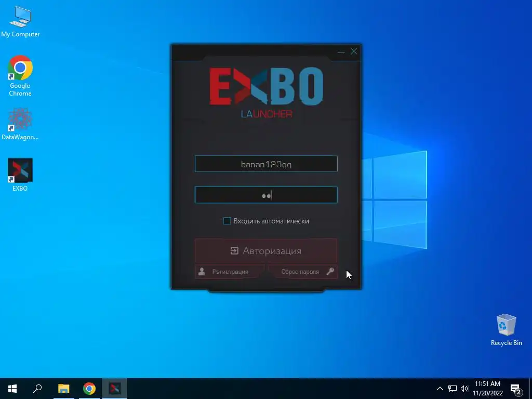
Task: Select the Recycle Bin icon
Action: pyautogui.click(x=506, y=329)
